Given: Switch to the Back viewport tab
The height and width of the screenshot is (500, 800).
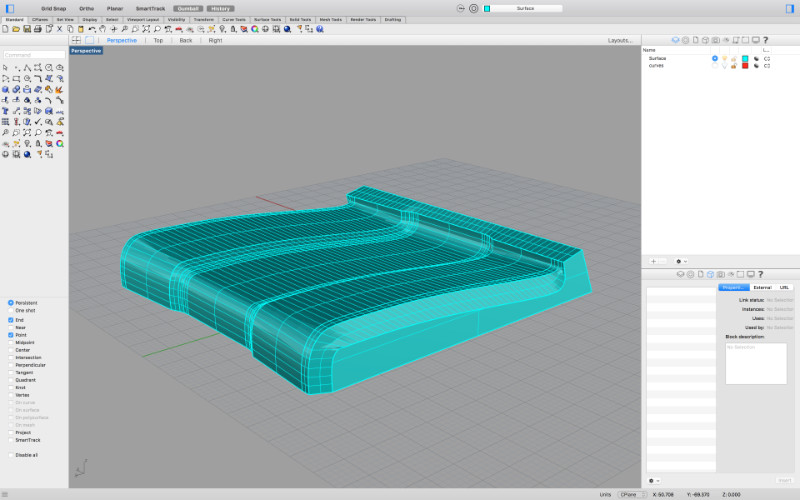Looking at the screenshot, I should click(x=186, y=40).
